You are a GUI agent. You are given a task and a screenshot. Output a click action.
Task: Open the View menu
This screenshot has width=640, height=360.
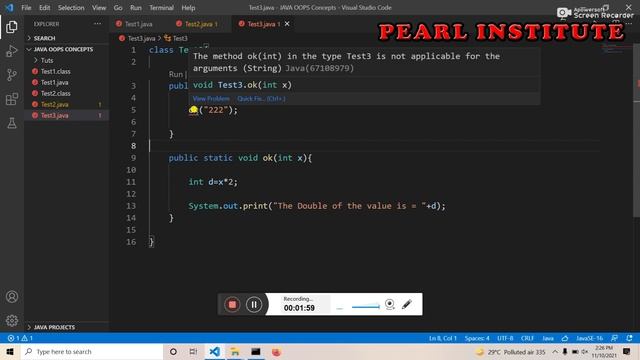pos(99,7)
